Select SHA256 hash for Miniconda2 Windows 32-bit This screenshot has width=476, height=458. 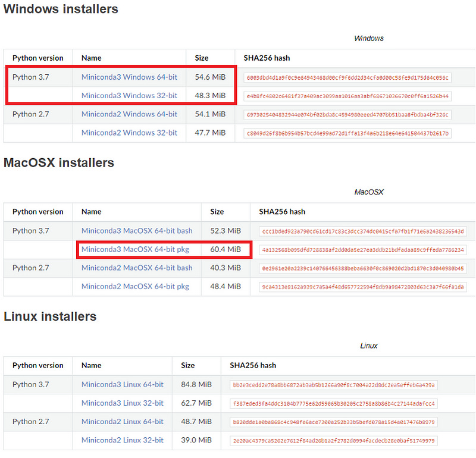click(347, 133)
